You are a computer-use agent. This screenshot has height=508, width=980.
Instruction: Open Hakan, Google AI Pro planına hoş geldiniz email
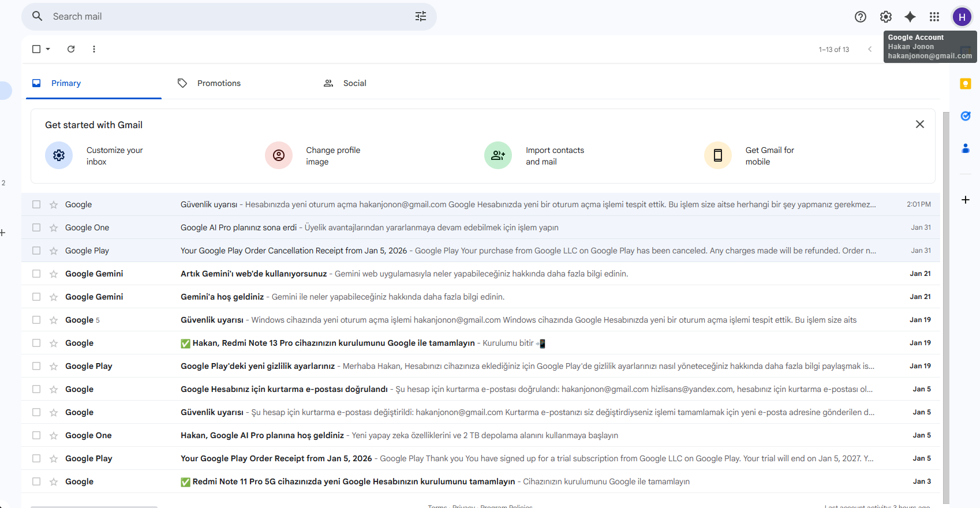481,435
